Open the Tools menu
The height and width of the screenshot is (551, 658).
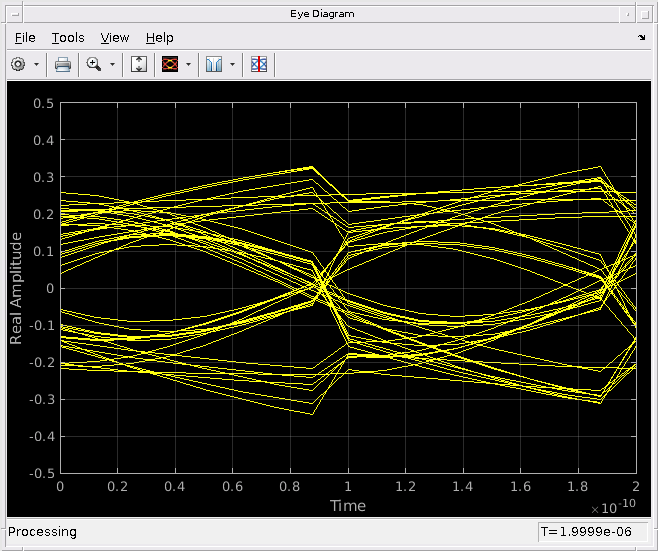click(68, 37)
